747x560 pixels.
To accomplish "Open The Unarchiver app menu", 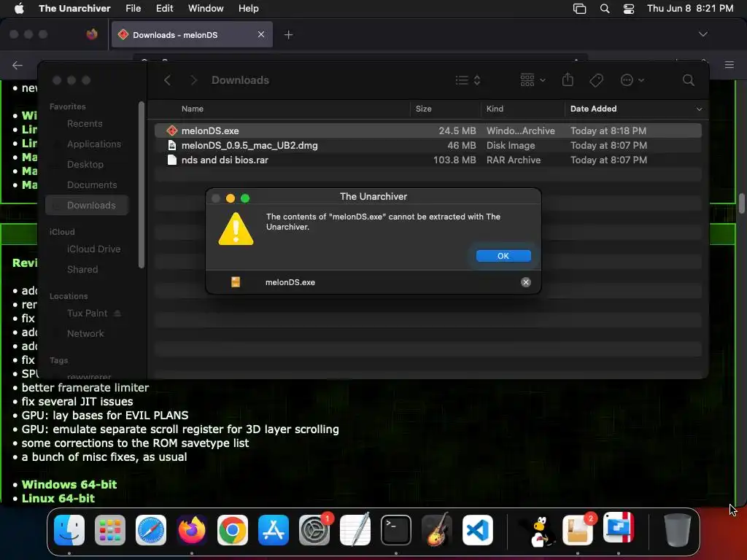I will click(74, 8).
